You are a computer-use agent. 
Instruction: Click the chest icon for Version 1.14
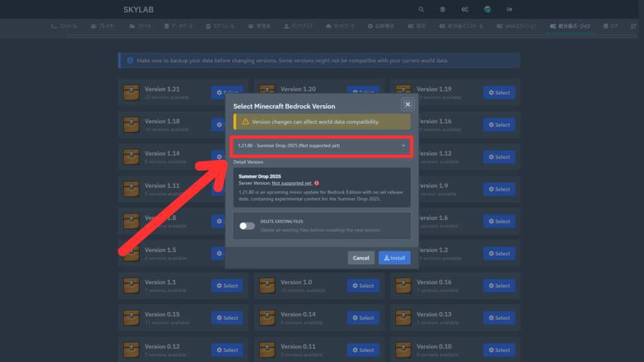131,156
